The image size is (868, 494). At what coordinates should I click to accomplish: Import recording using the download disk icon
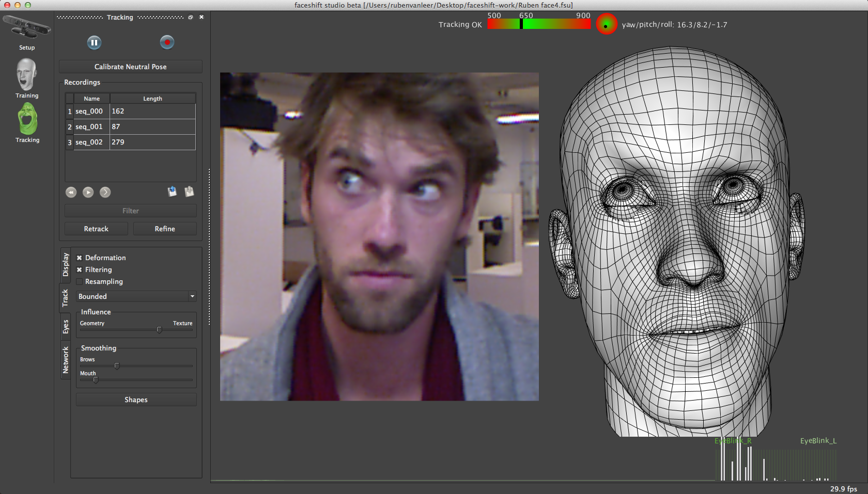[x=189, y=192]
